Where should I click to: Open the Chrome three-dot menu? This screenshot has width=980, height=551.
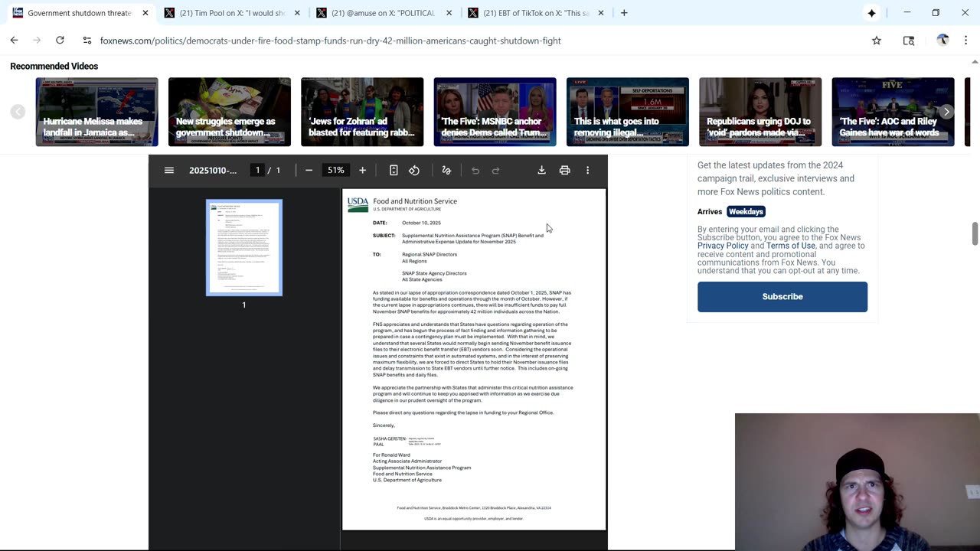click(x=965, y=41)
